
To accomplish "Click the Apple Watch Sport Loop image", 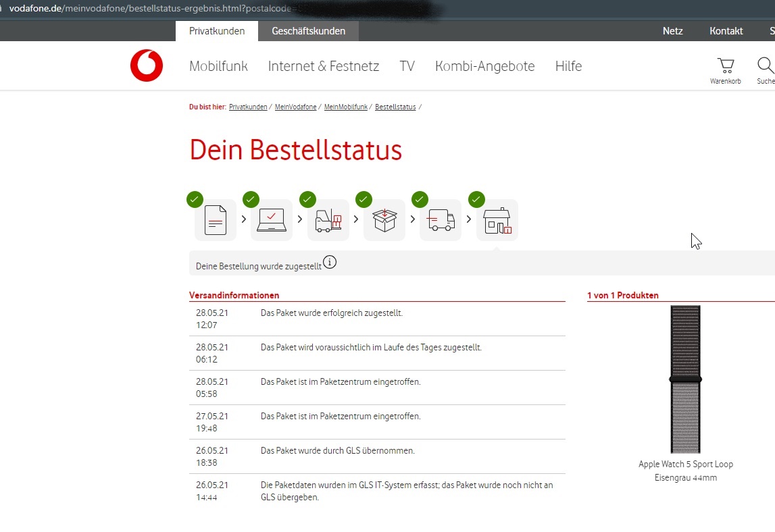I will [x=685, y=379].
